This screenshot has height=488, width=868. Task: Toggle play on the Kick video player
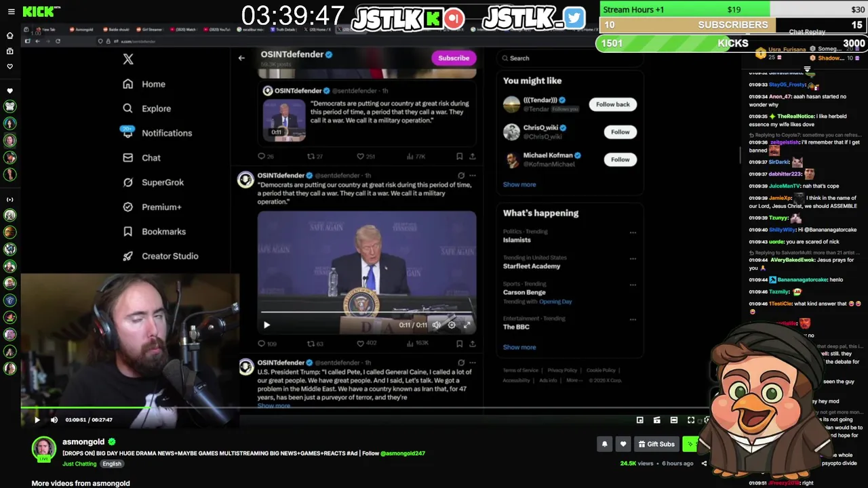37,420
